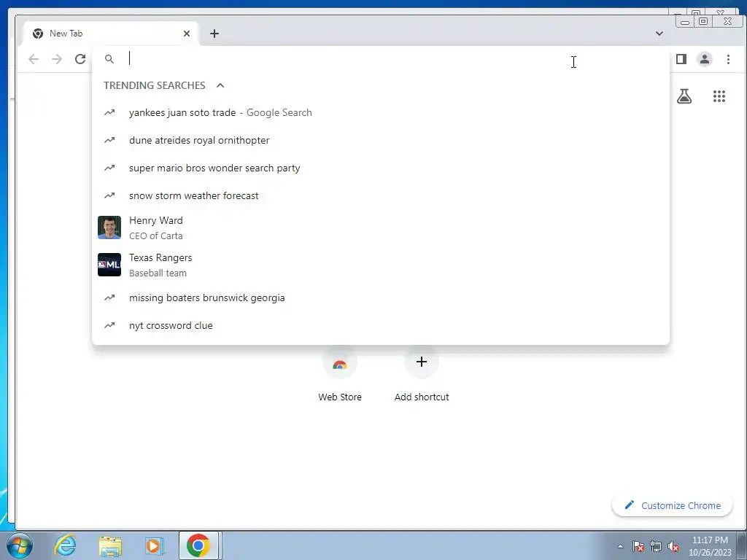Open the Windows Start button
This screenshot has width=747, height=560.
coord(20,545)
